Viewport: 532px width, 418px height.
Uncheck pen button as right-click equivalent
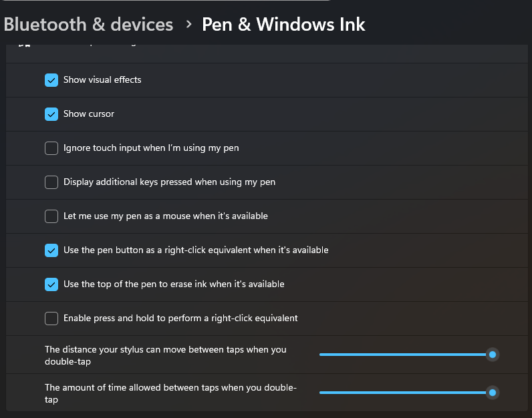(51, 250)
